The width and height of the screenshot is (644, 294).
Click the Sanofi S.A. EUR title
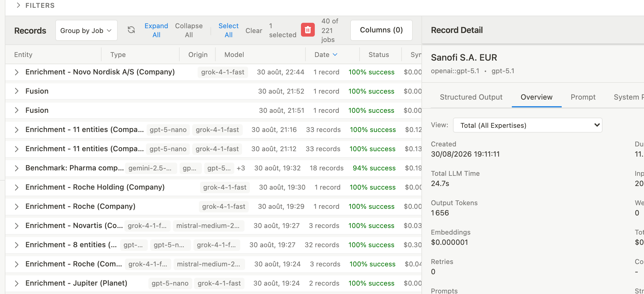point(464,57)
